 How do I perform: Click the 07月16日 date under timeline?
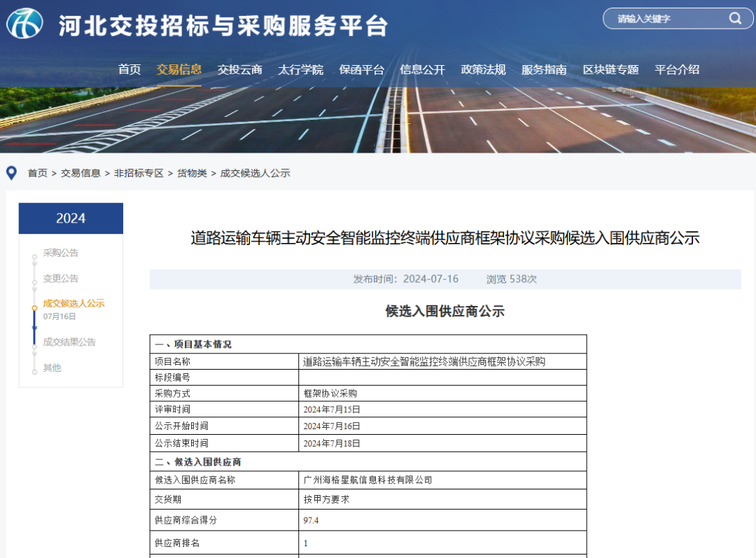click(x=59, y=316)
